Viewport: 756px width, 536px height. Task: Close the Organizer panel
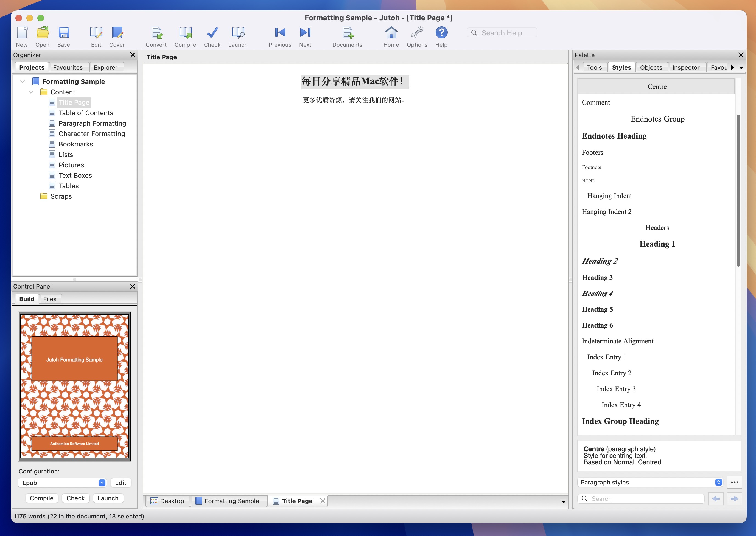point(132,55)
